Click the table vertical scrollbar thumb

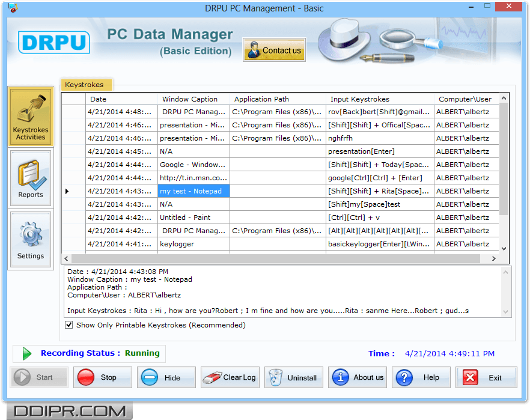[504, 159]
